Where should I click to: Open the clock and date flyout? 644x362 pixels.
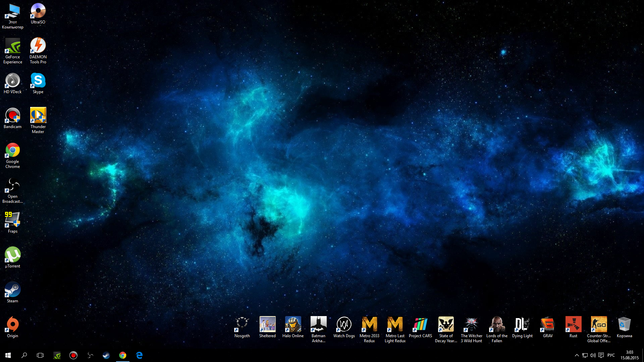(x=629, y=355)
